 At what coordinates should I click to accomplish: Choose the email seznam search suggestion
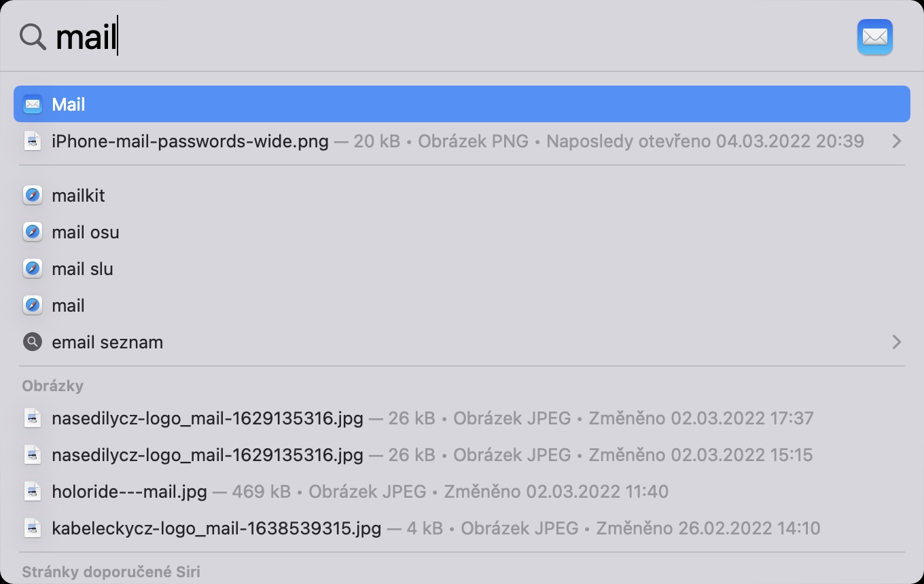(107, 342)
